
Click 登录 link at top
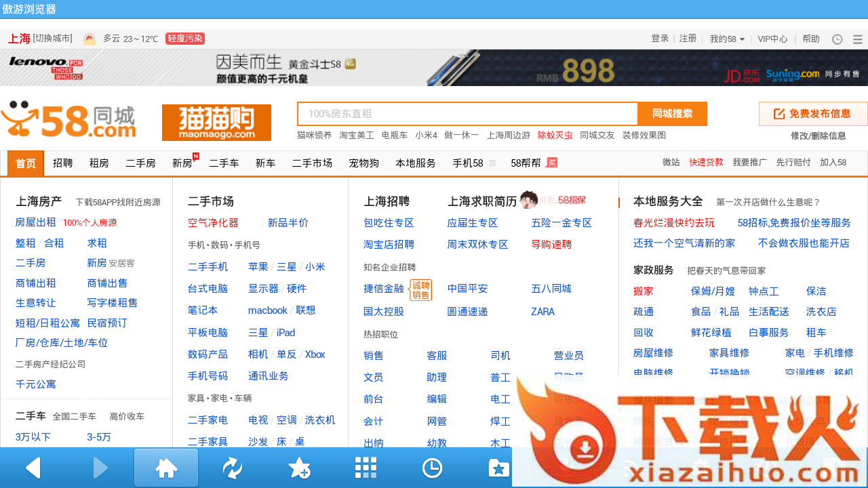(x=660, y=39)
